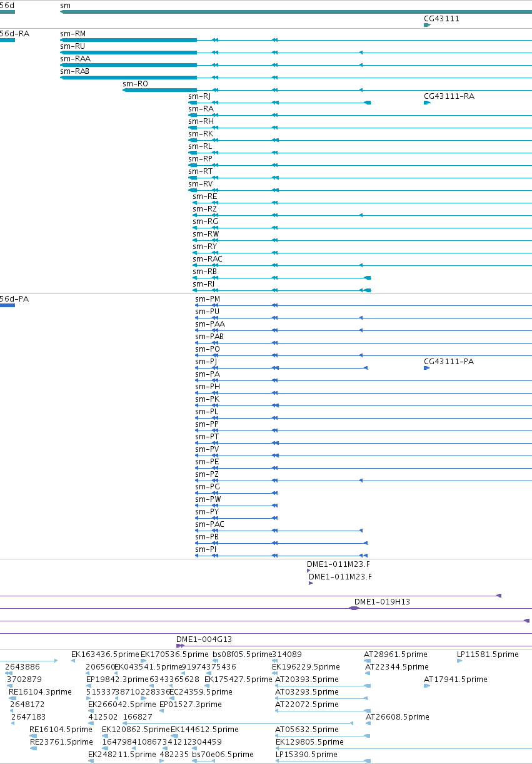Click the RE23761.5prime EST label

tap(61, 742)
